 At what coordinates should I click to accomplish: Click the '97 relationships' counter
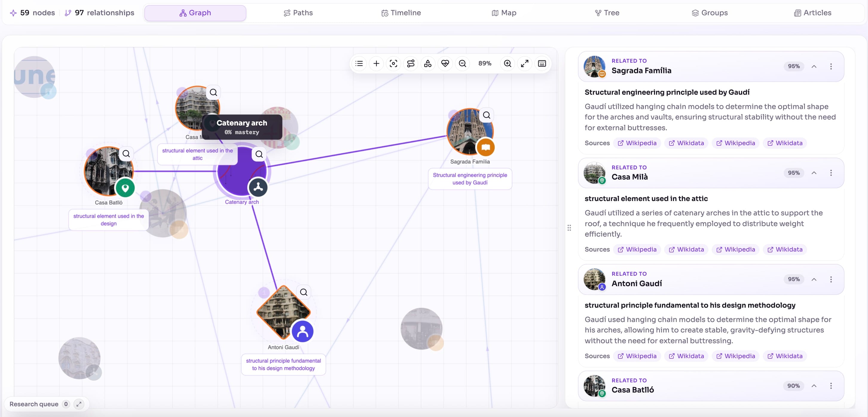100,13
